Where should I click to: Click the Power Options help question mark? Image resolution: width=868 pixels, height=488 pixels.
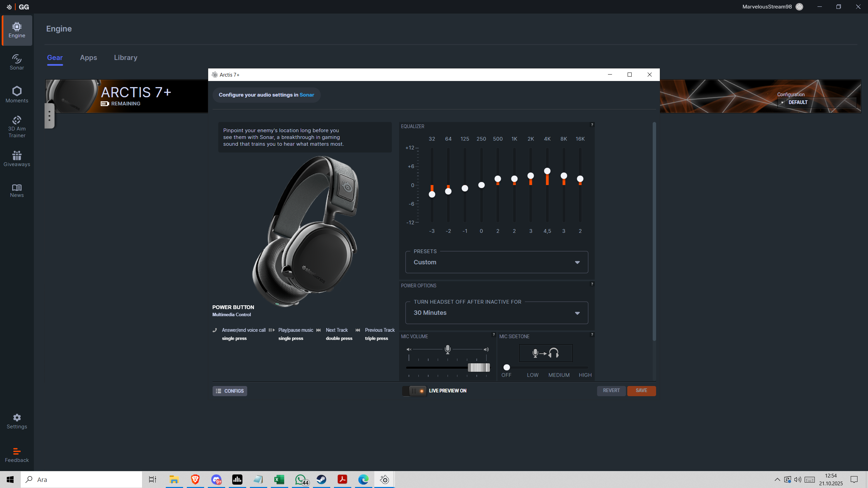point(592,284)
